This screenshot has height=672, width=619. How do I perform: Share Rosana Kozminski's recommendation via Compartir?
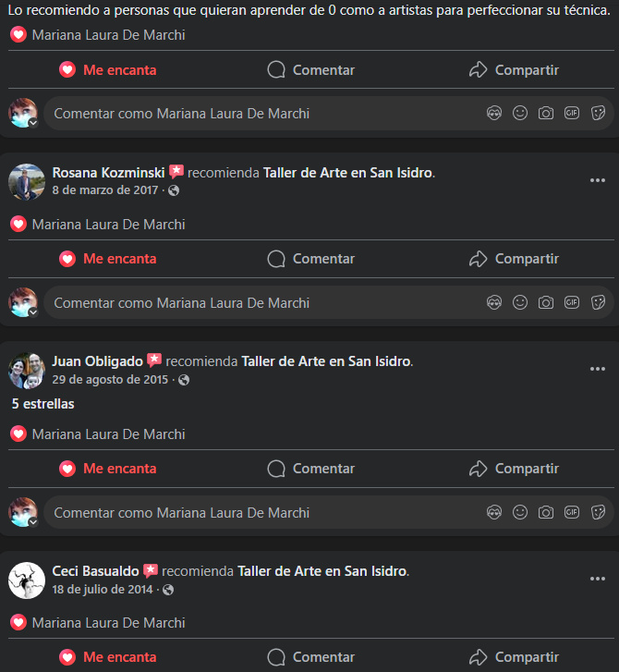tap(514, 259)
